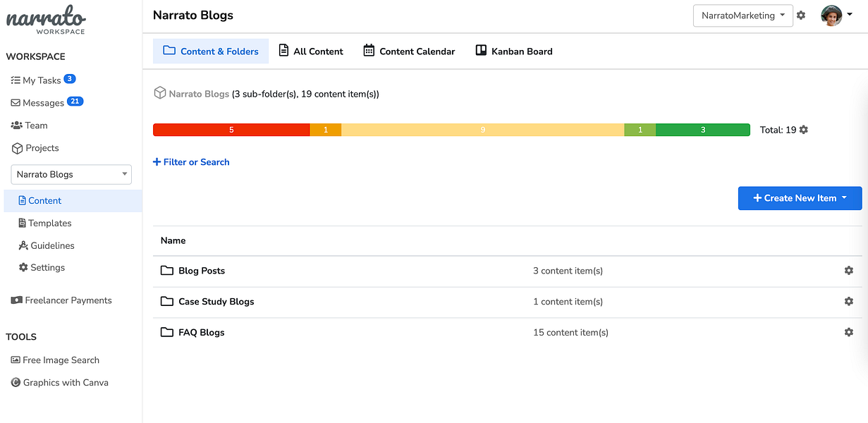Screen dimensions: 868x423
Task: Click Filter or Search link
Action: (x=191, y=162)
